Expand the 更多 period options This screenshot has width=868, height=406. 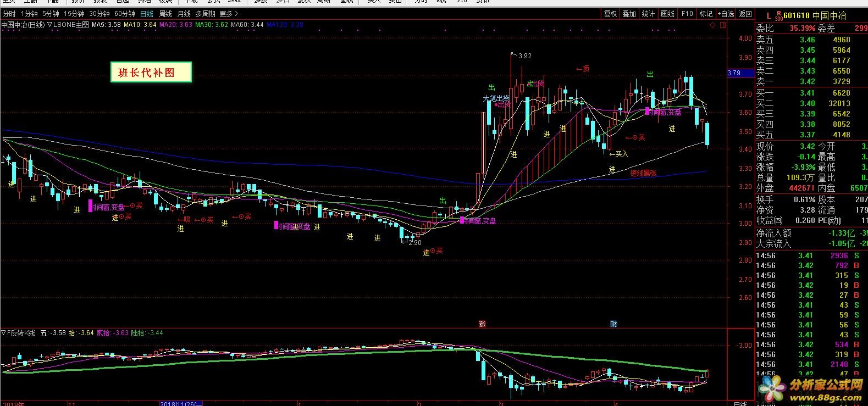tap(229, 14)
